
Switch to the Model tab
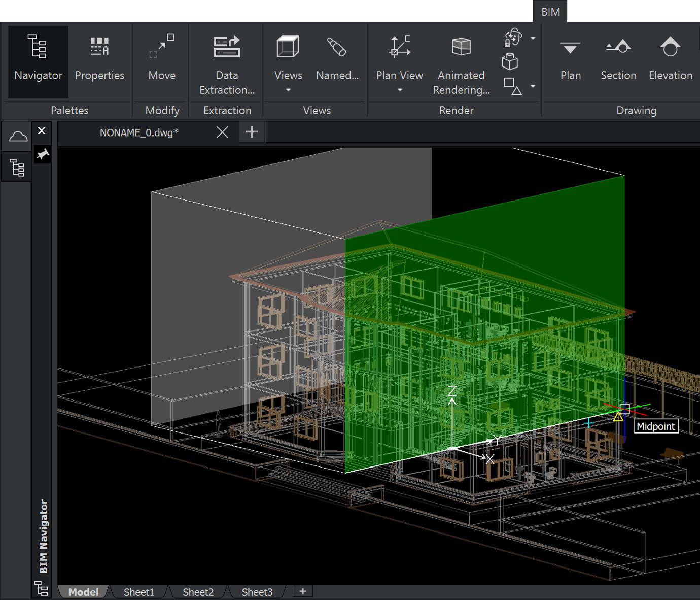(x=83, y=592)
